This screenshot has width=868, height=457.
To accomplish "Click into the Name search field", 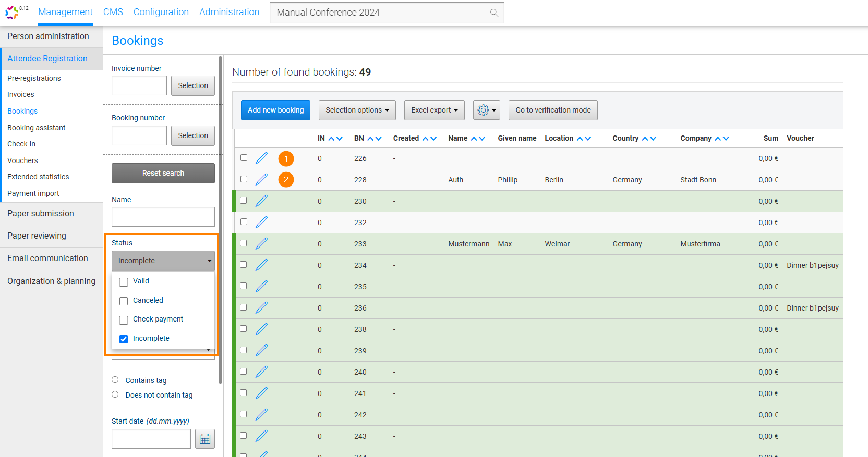I will click(x=163, y=217).
